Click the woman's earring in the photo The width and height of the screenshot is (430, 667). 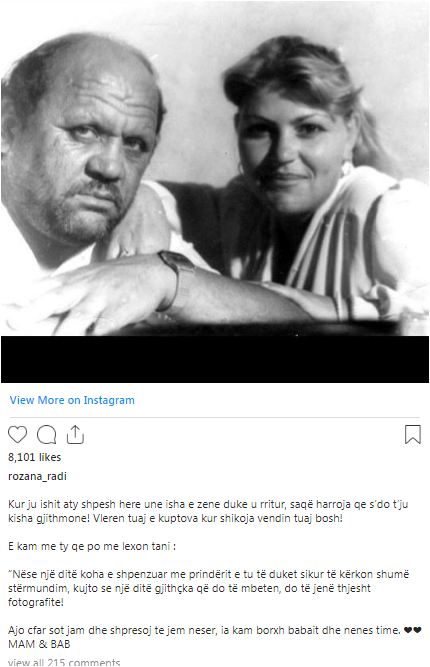[346, 169]
